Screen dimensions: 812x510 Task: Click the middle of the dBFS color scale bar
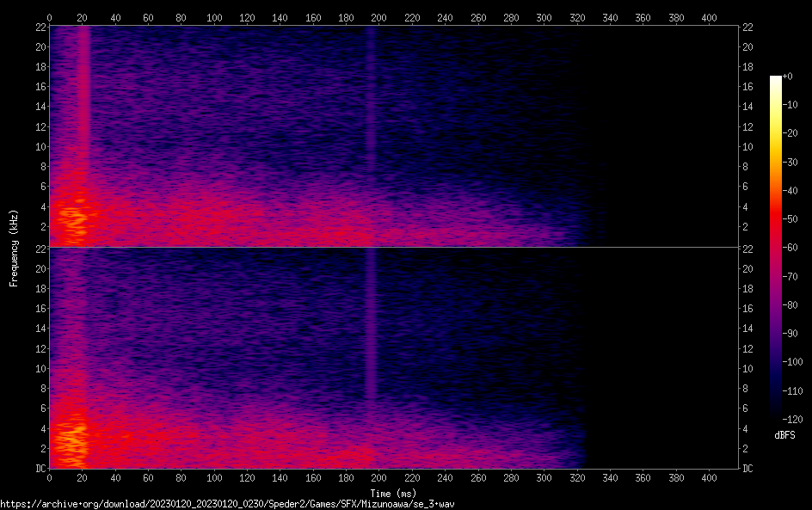pos(776,244)
